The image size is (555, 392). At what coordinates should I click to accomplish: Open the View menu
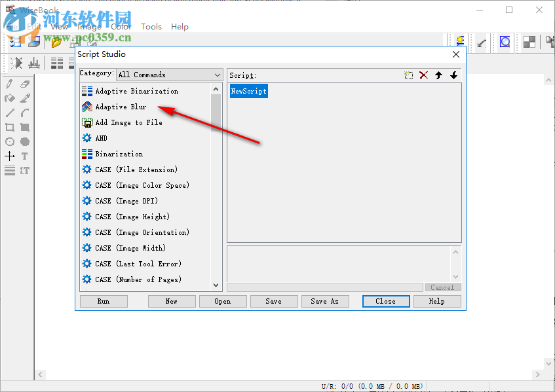59,27
